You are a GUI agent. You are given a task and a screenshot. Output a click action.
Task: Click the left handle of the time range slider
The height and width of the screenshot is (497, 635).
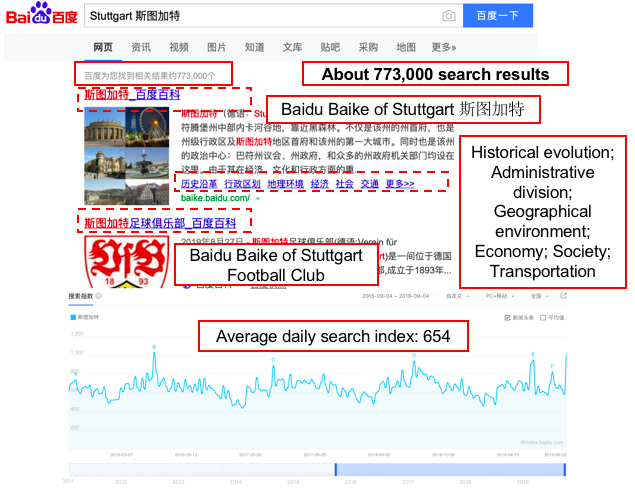(x=336, y=469)
